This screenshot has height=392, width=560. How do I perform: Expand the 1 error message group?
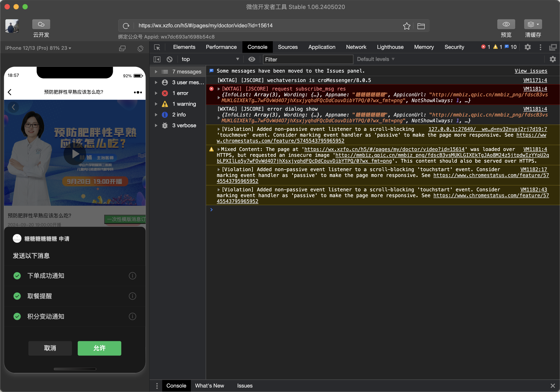coord(156,93)
